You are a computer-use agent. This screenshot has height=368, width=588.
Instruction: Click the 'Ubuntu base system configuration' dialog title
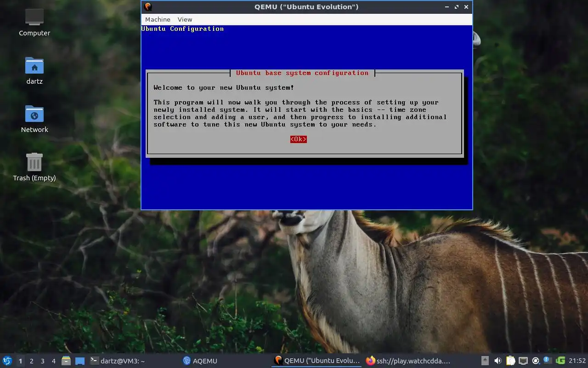pyautogui.click(x=302, y=73)
